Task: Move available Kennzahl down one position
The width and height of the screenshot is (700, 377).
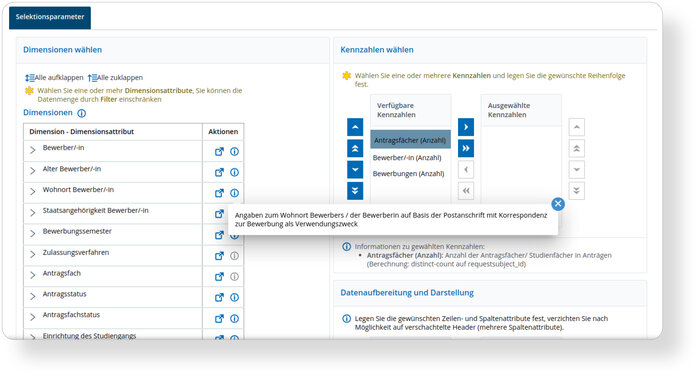Action: click(355, 170)
